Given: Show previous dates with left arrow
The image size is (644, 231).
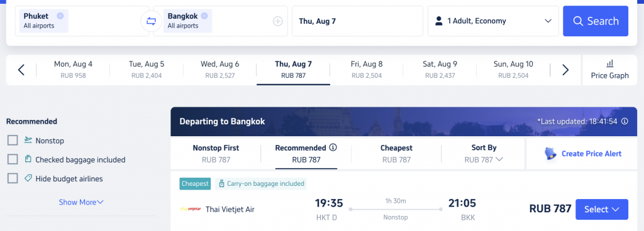Looking at the screenshot, I should (21, 70).
